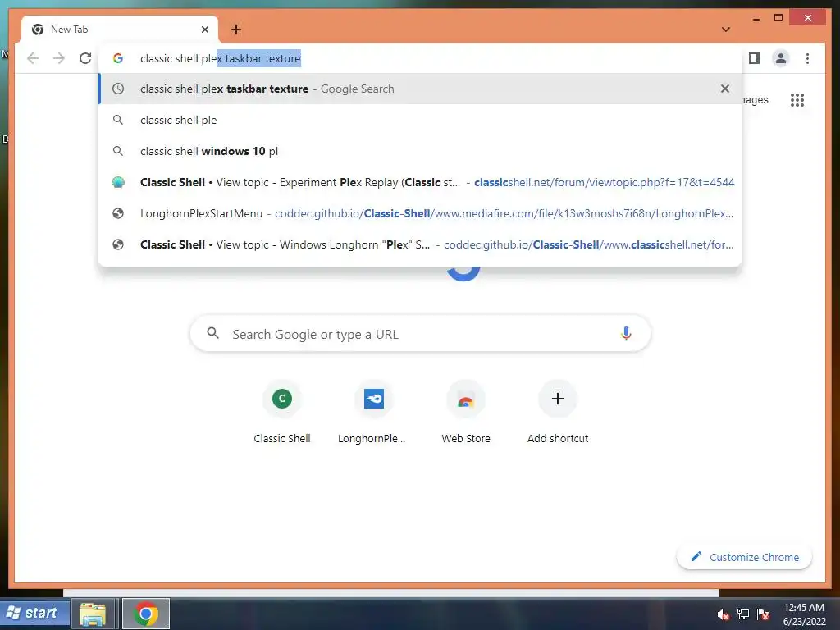Click the Search Google or type URL box
The height and width of the screenshot is (630, 840).
click(421, 334)
